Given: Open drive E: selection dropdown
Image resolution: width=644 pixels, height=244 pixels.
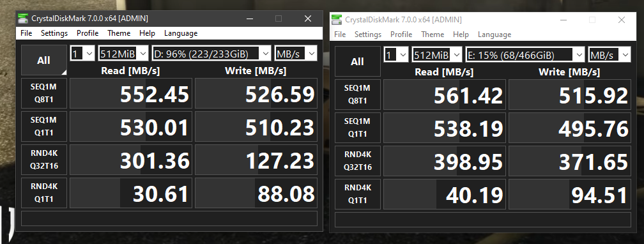Looking at the screenshot, I should (525, 55).
